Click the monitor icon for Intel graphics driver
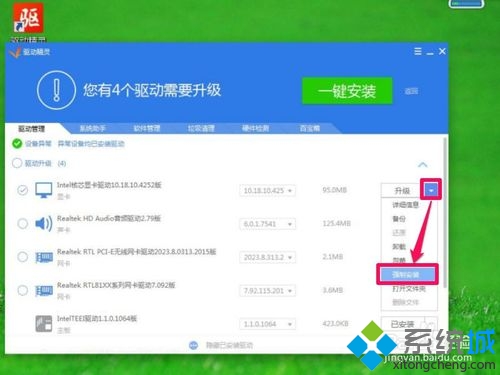 coord(44,190)
